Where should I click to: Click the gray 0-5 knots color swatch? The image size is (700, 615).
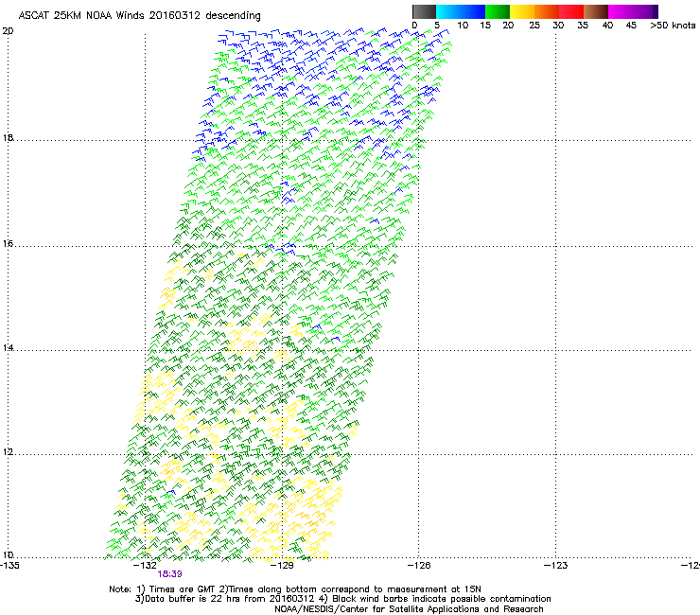[424, 11]
